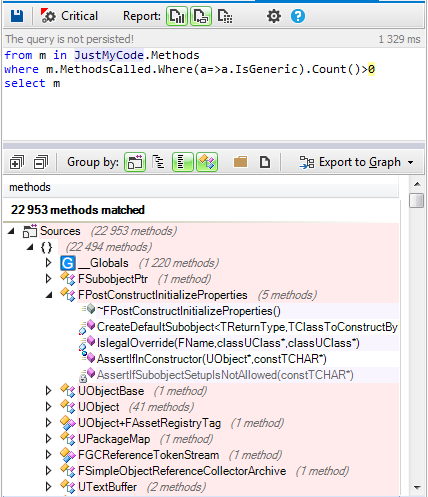Toggle Group by types button

coord(207,162)
